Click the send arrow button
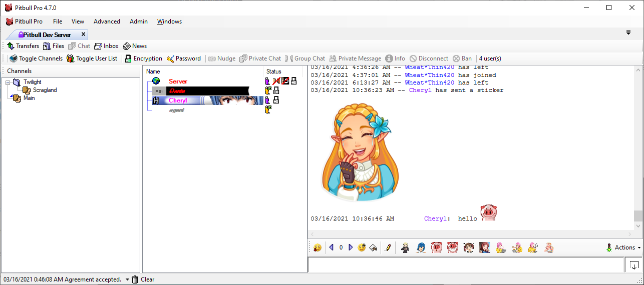The height and width of the screenshot is (285, 644). (x=634, y=265)
